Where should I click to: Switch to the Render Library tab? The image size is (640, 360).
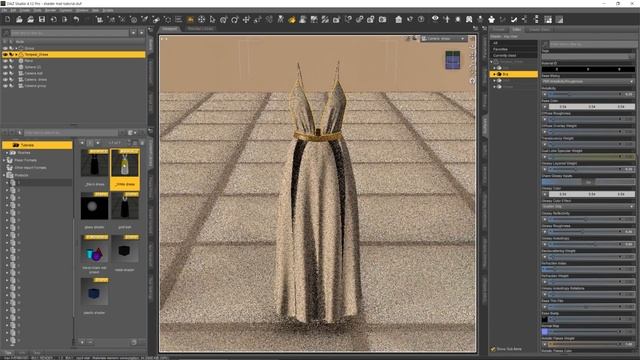201,29
